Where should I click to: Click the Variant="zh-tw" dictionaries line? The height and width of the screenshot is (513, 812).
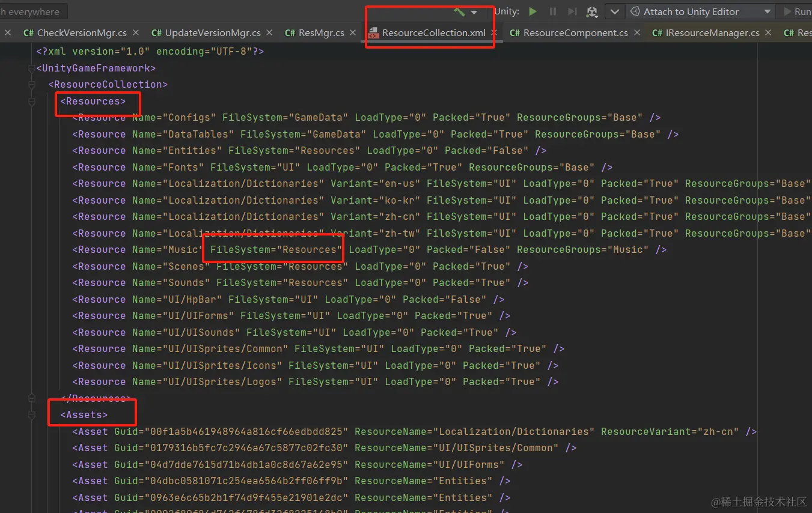pyautogui.click(x=442, y=234)
